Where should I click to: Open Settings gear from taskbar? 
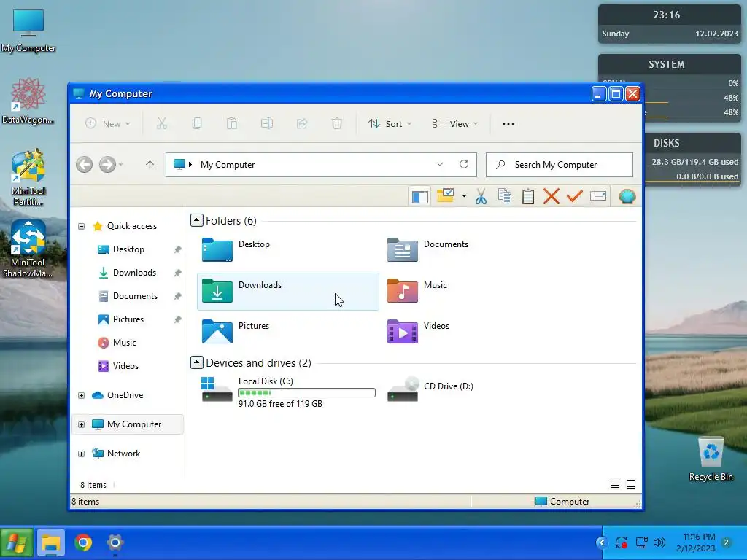tap(115, 542)
